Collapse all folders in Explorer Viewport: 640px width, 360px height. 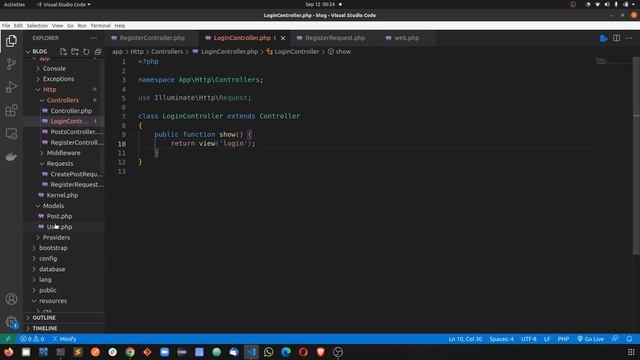(98, 51)
